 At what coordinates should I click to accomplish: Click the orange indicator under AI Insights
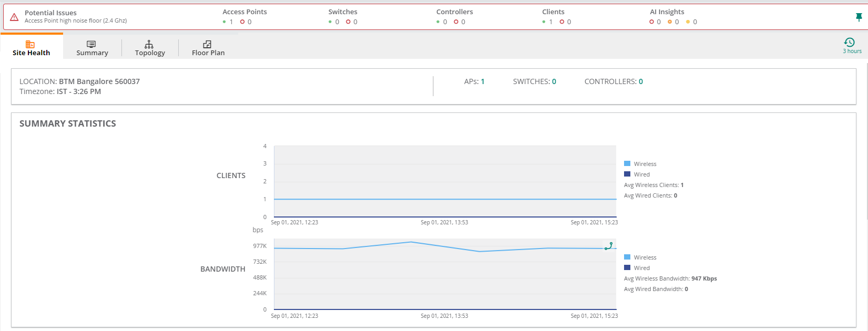(670, 22)
